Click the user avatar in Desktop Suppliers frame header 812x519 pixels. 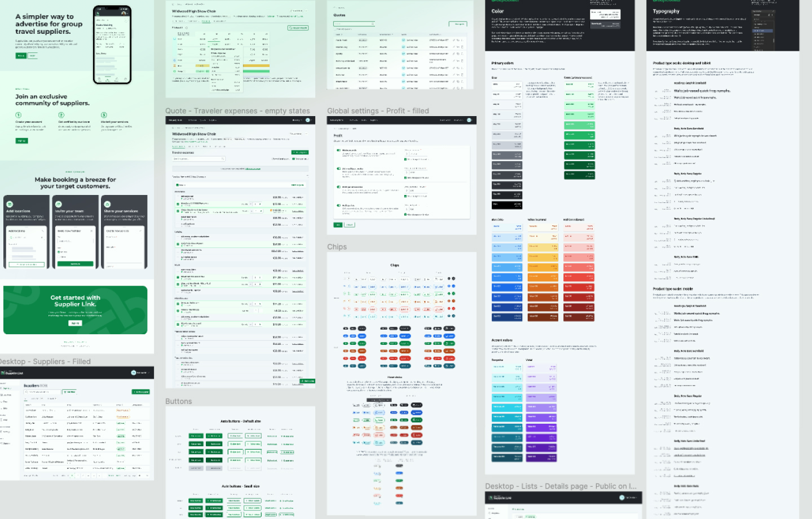pyautogui.click(x=134, y=372)
